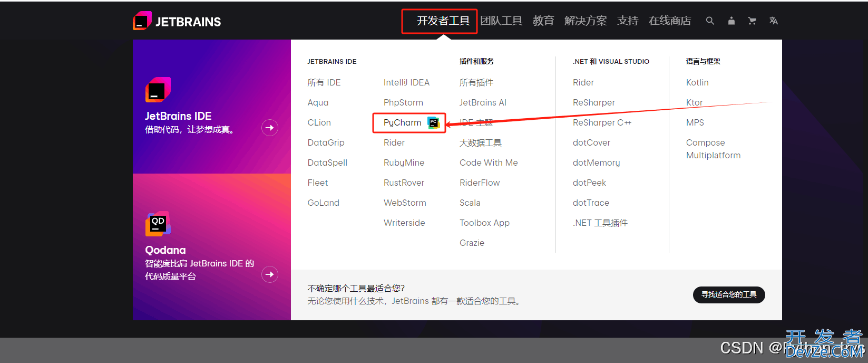Open the 解决方案 menu
Screen dimensions: 868x363
pos(586,21)
